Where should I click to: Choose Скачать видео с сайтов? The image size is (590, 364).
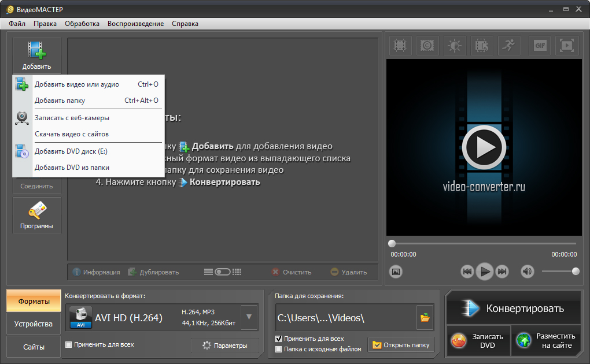89,134
